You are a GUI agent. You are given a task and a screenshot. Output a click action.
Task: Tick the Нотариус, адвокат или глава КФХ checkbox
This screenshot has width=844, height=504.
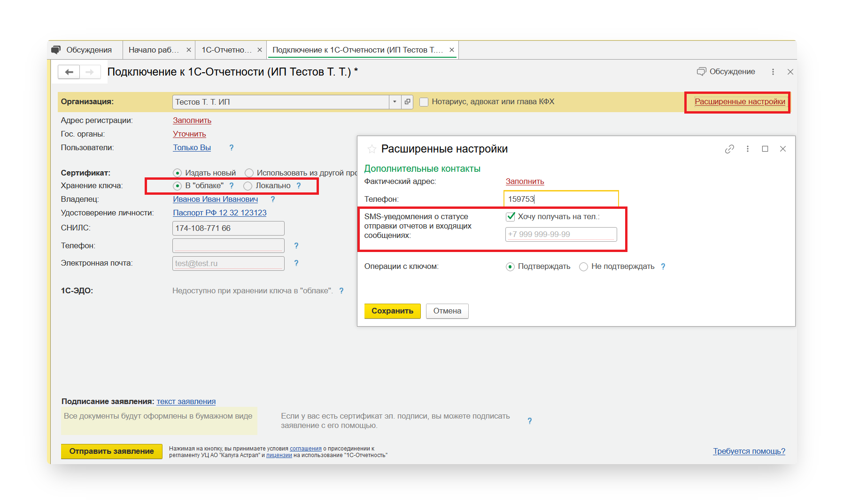pyautogui.click(x=424, y=102)
